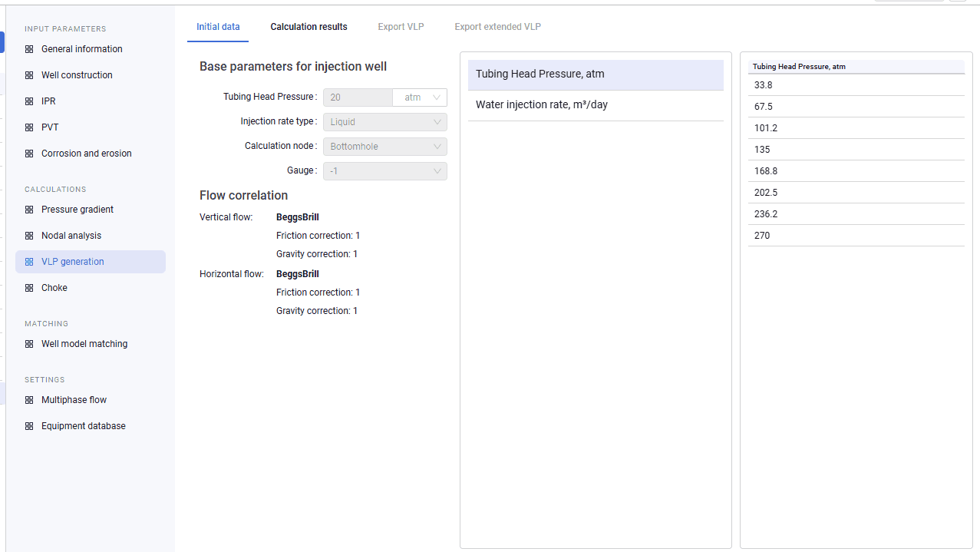Expand the Calculation node dropdown

385,147
